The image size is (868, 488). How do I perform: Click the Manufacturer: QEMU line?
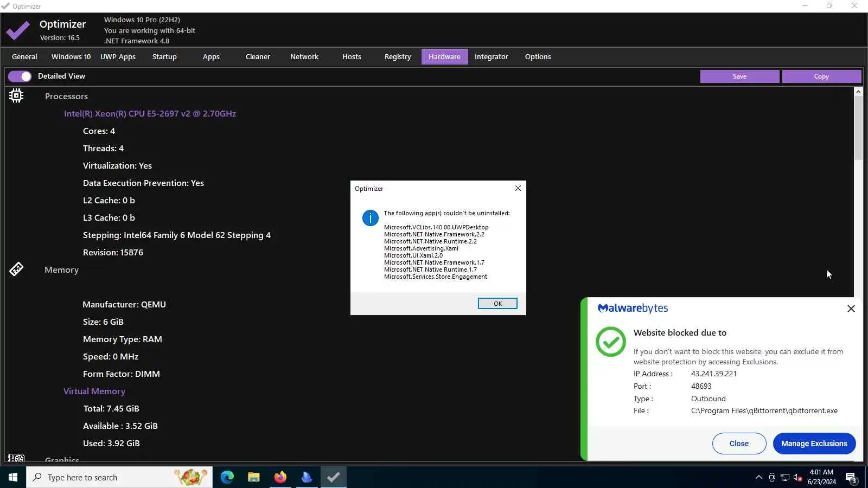point(124,304)
